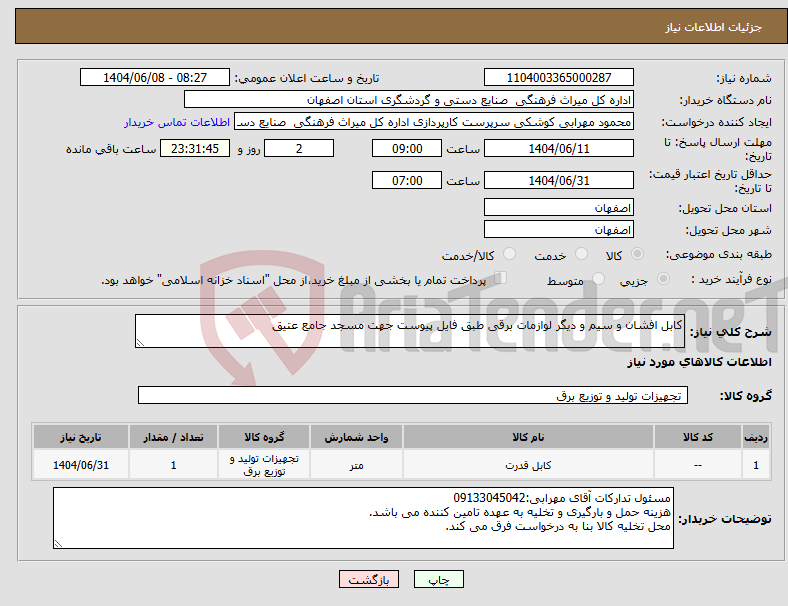
Task: Click the announcement date field 1404/06/08 - 08:27
Action: (x=155, y=78)
